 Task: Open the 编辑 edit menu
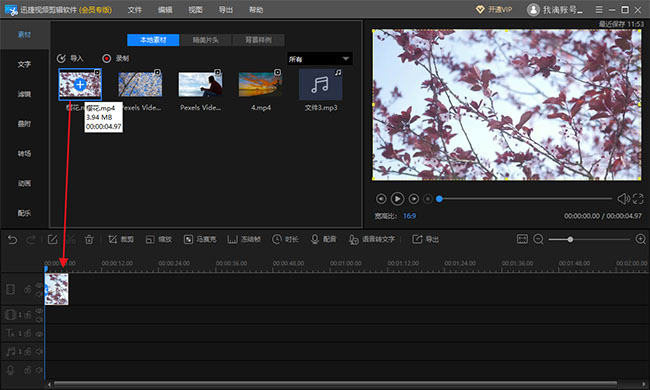[165, 10]
